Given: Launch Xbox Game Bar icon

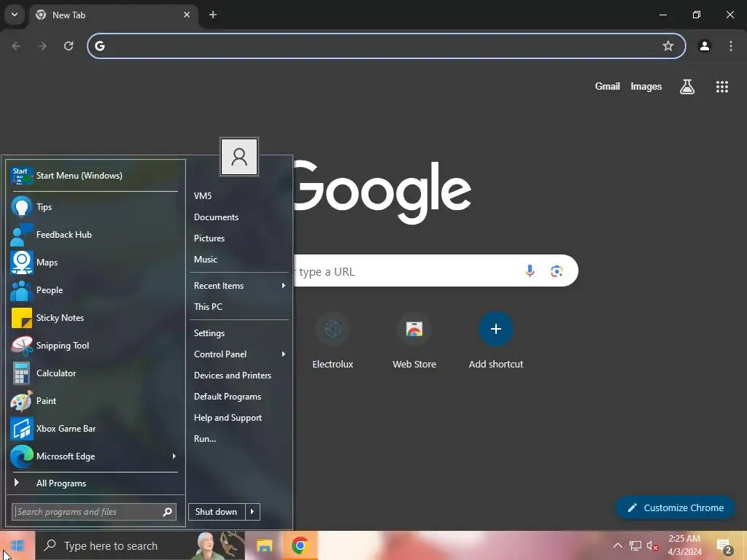Looking at the screenshot, I should coord(21,429).
